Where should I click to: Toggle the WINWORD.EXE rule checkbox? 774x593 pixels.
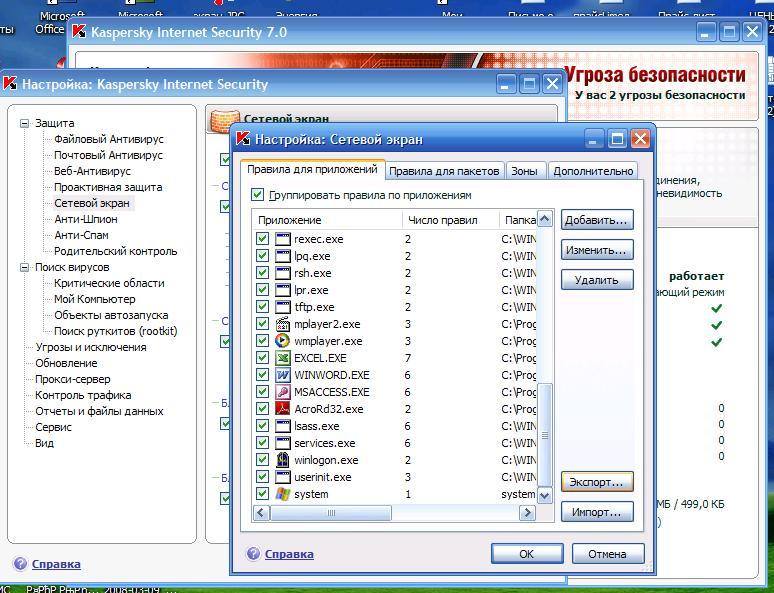262,375
